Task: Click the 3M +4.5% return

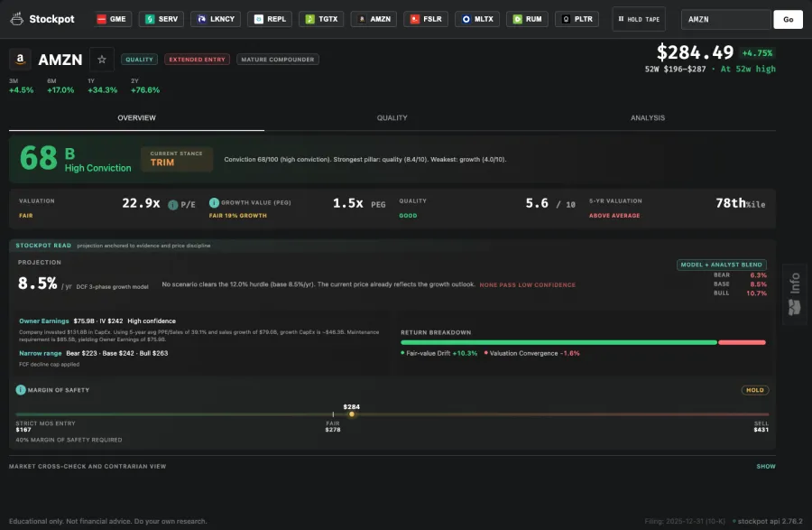Action: 22,86
